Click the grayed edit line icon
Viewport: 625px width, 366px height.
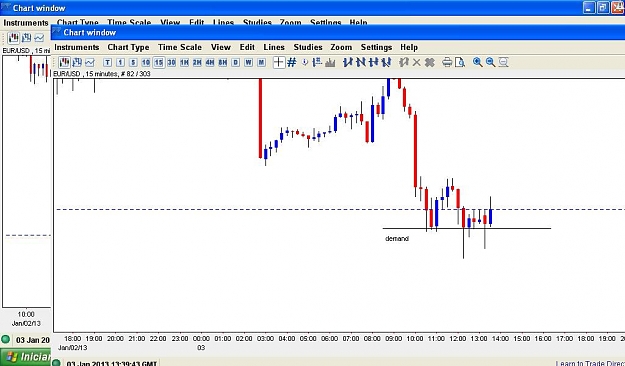pyautogui.click(x=404, y=62)
